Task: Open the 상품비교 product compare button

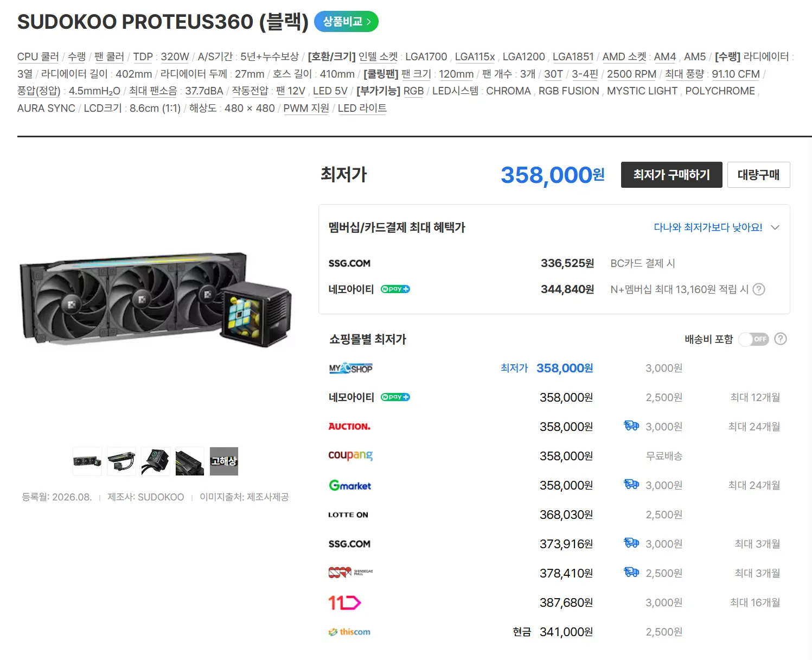Action: point(347,22)
